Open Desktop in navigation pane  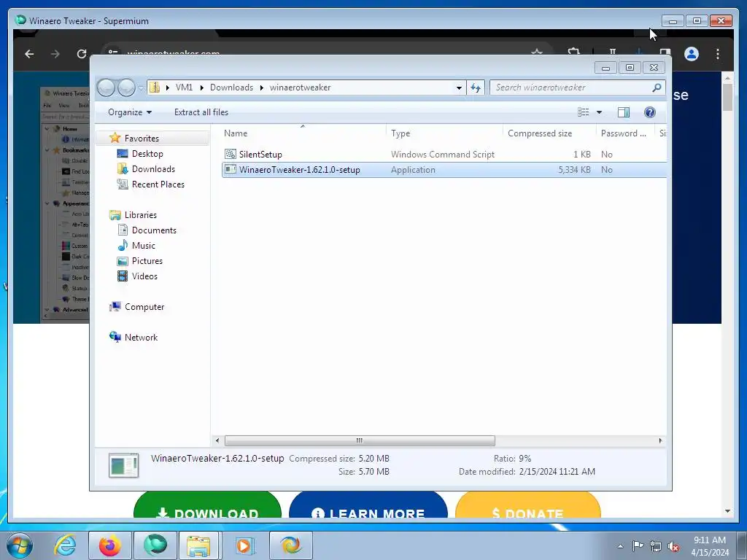coord(147,154)
